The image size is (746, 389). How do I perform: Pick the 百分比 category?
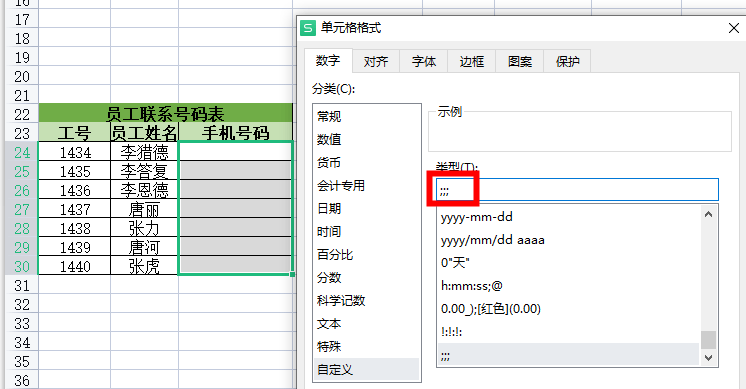[366, 254]
